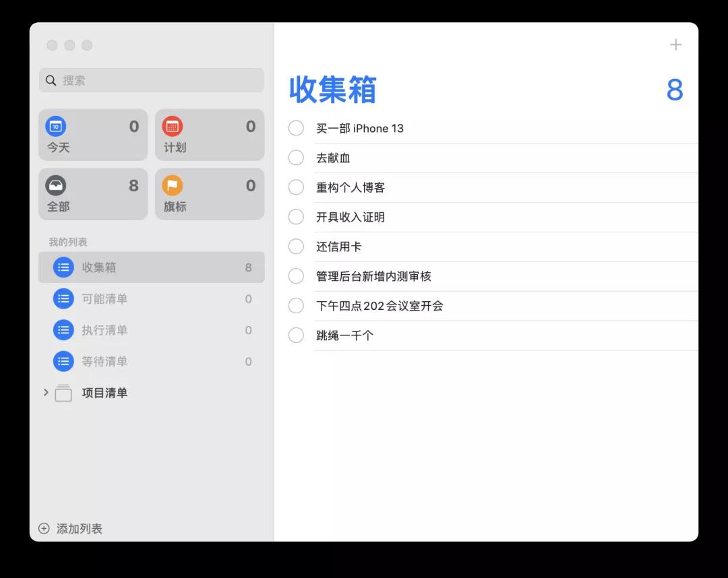The width and height of the screenshot is (728, 578).
Task: Click the 收集箱 list title heading
Action: pyautogui.click(x=332, y=89)
